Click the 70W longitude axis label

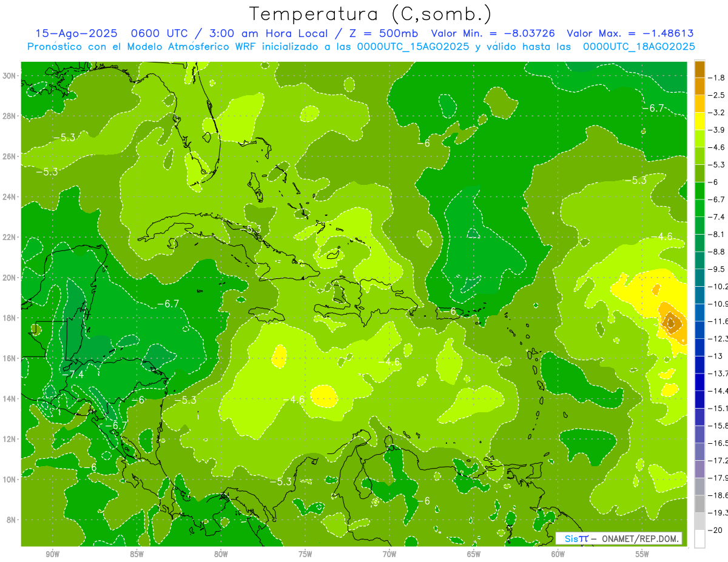[x=389, y=554]
